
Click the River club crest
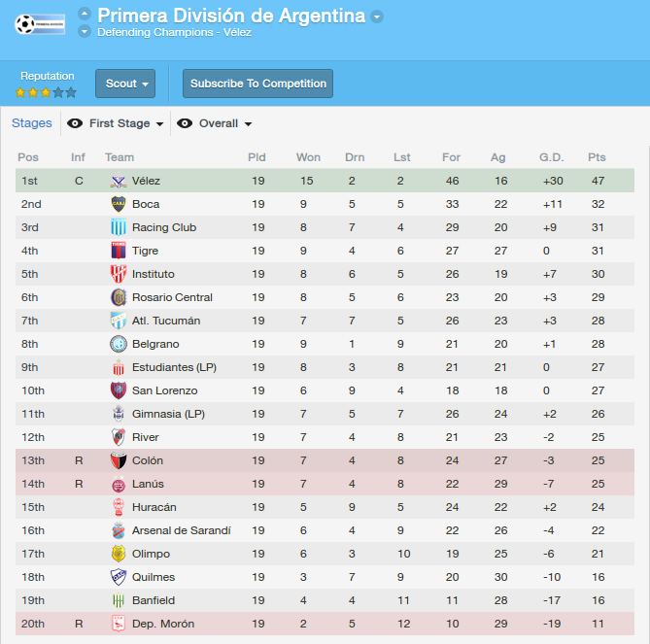click(x=119, y=437)
